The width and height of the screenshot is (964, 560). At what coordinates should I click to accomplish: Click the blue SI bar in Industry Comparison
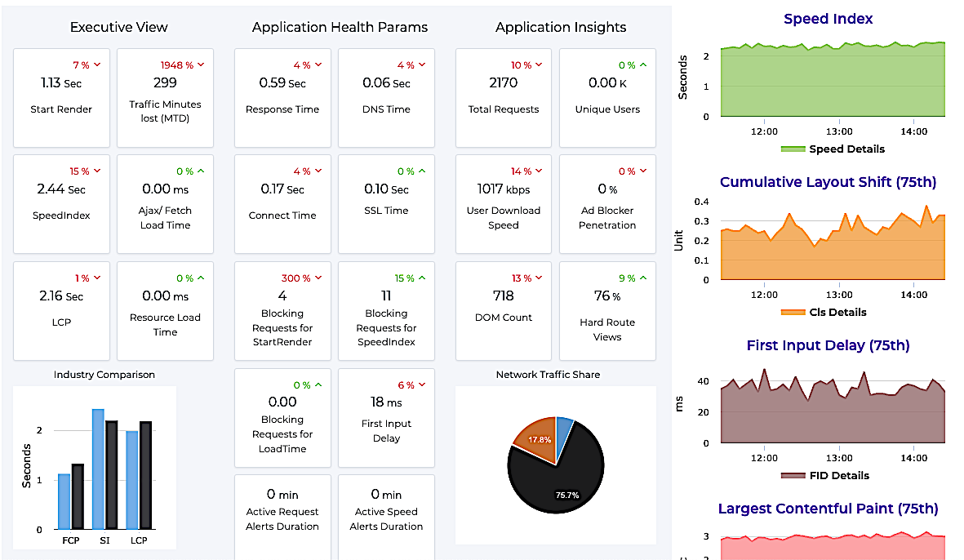pos(98,469)
